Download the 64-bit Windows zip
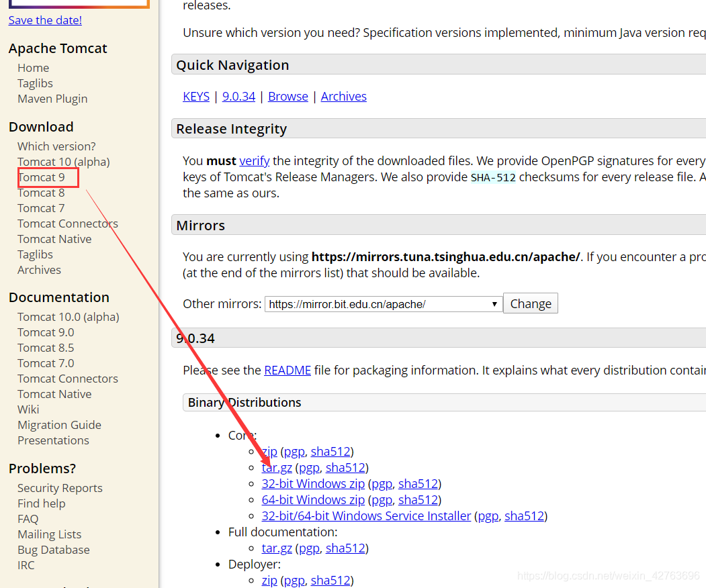The width and height of the screenshot is (706, 588). (x=313, y=500)
